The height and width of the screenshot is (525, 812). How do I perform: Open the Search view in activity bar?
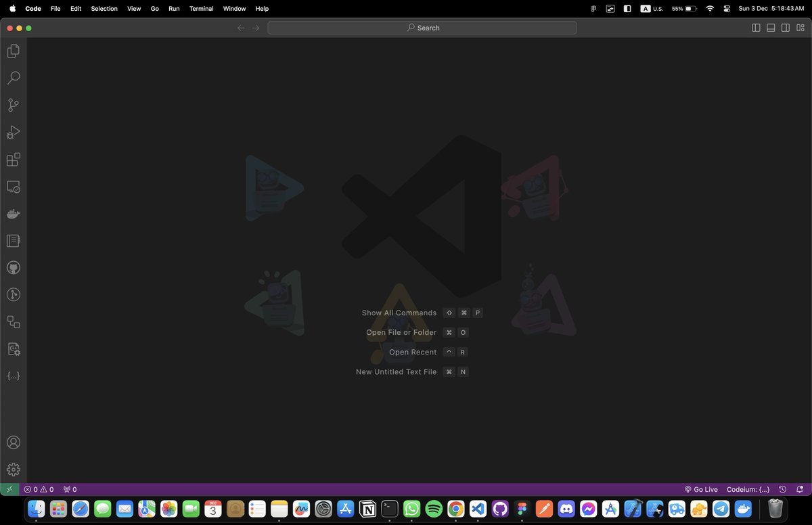(14, 78)
